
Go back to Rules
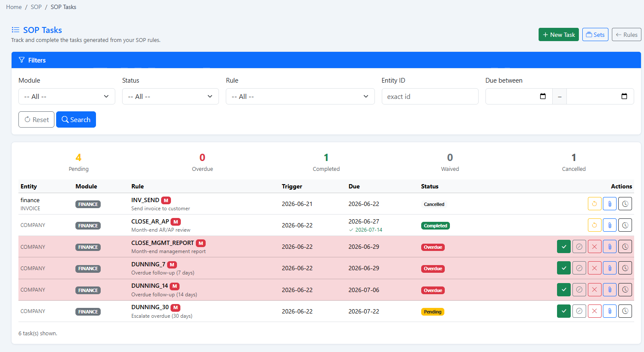[626, 35]
